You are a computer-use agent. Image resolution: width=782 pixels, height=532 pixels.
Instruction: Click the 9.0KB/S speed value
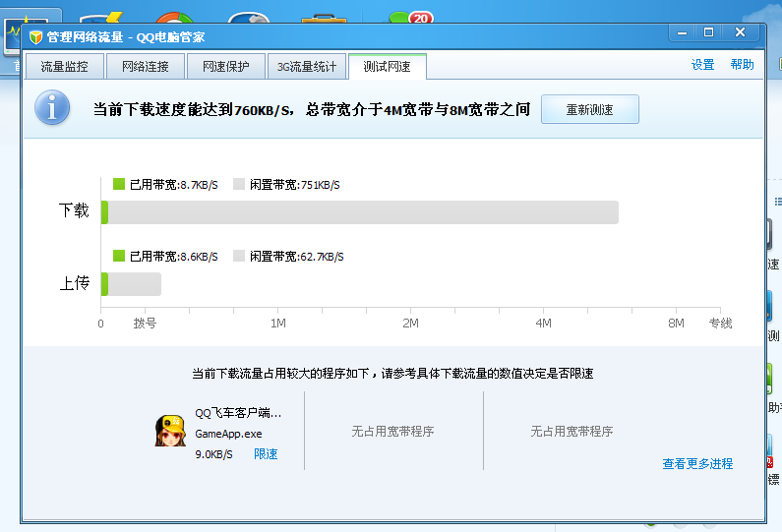214,454
